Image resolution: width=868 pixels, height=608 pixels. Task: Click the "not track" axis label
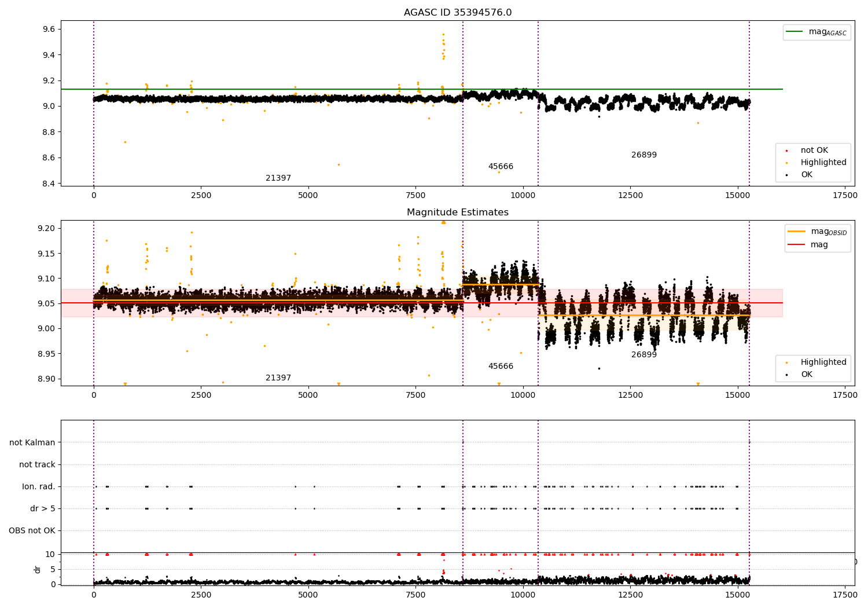point(37,464)
